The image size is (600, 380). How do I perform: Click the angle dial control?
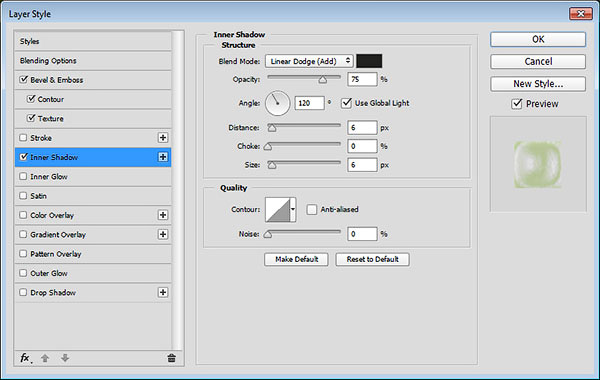277,103
